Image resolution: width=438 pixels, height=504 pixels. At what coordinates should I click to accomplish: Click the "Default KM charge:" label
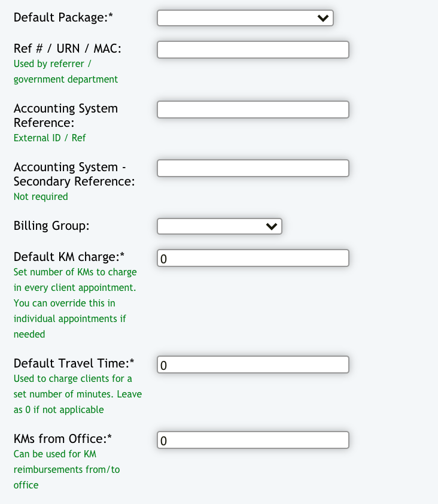click(x=69, y=257)
